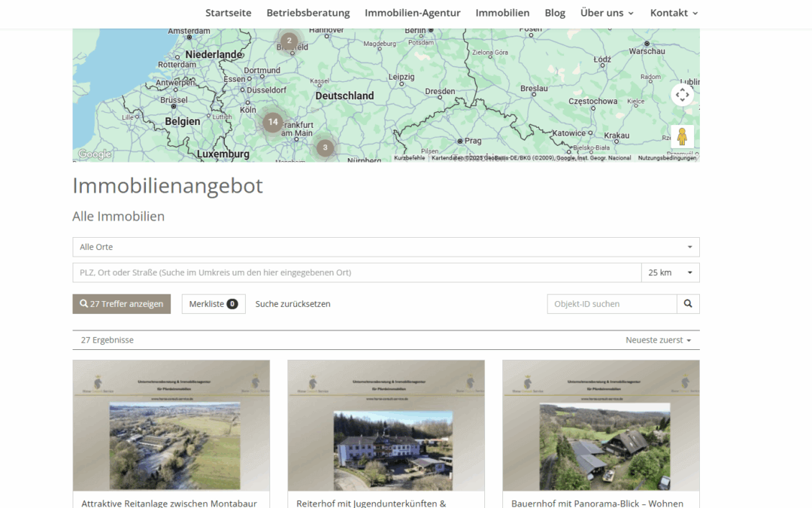Open the Startseite menu item
Image resolution: width=812 pixels, height=508 pixels.
point(229,13)
